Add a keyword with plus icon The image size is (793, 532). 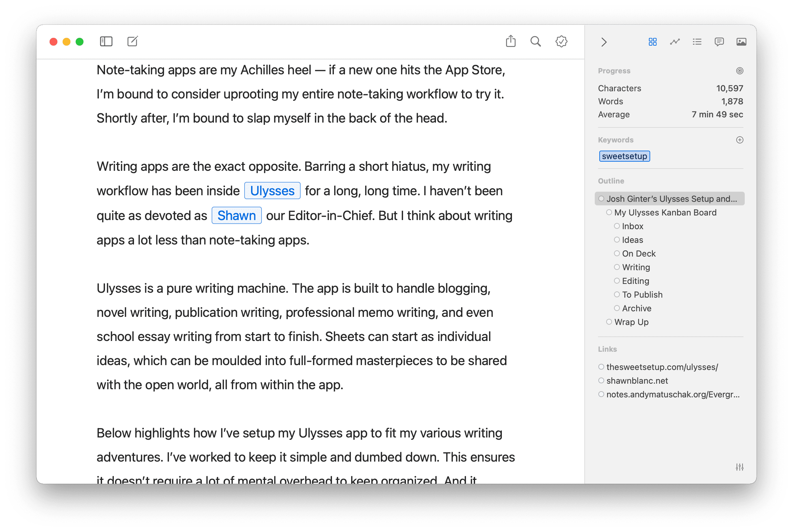click(x=740, y=140)
